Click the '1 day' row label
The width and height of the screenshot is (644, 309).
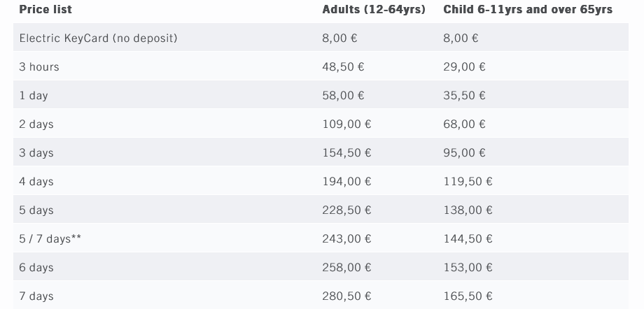coord(34,96)
